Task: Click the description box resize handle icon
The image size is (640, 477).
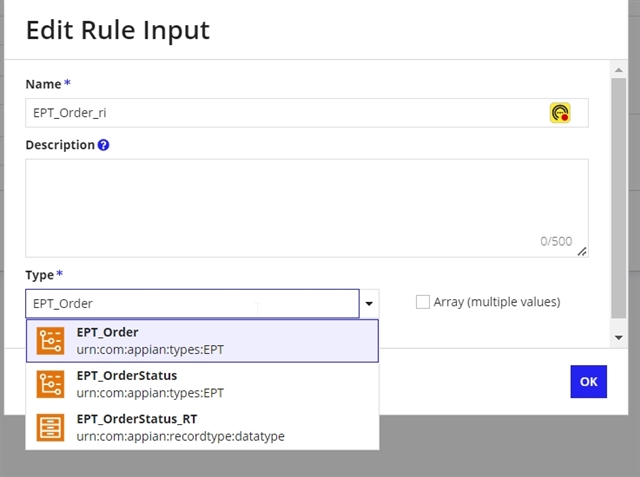Action: (582, 252)
